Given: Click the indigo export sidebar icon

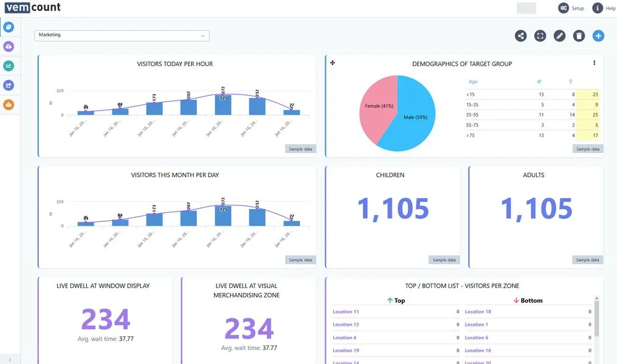Looking at the screenshot, I should [x=9, y=85].
